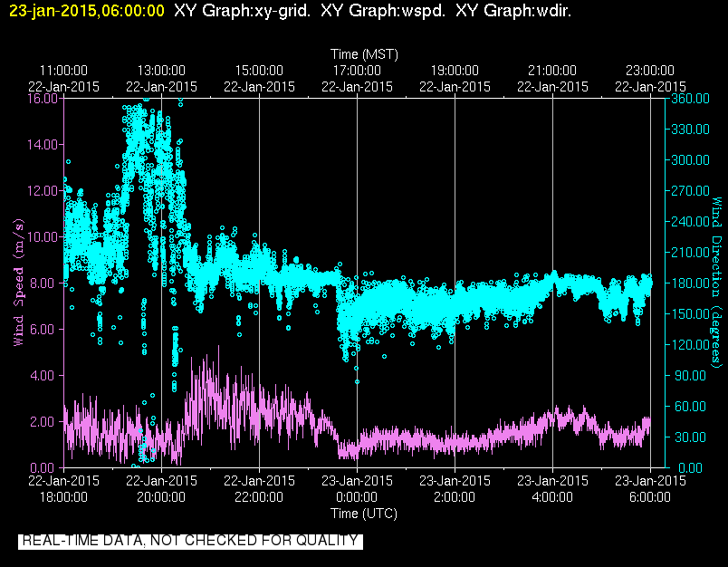
Task: Click the cyan wind direction axis value 0.00
Action: [x=689, y=468]
